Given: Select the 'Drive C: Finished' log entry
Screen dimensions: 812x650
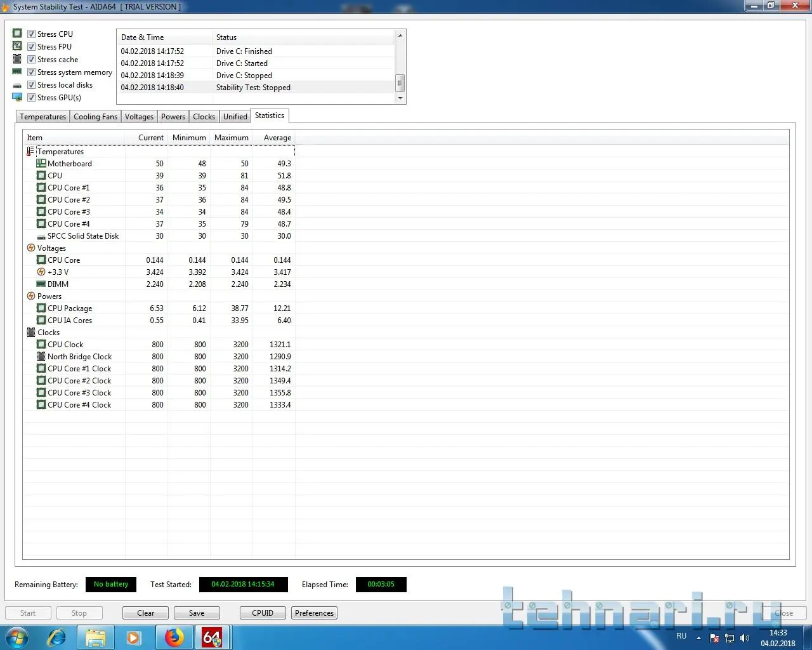Looking at the screenshot, I should 256,51.
